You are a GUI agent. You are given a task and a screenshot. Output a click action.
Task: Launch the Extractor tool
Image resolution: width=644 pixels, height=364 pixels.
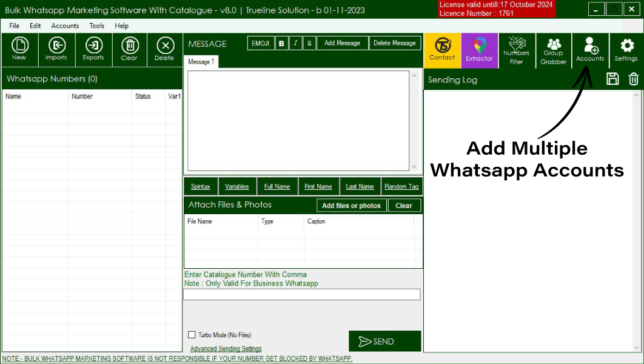click(x=479, y=50)
